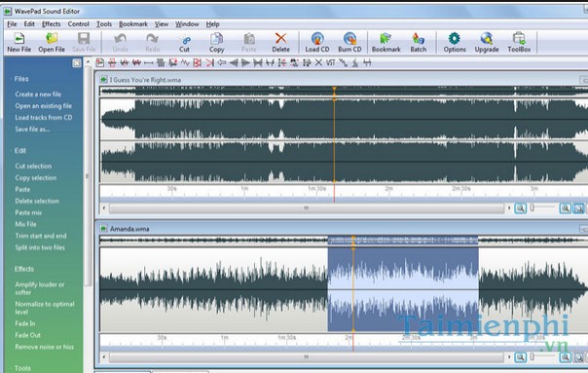Click horizontal scrollbar of I Guess You're Right track
The image size is (588, 373).
coord(307,207)
